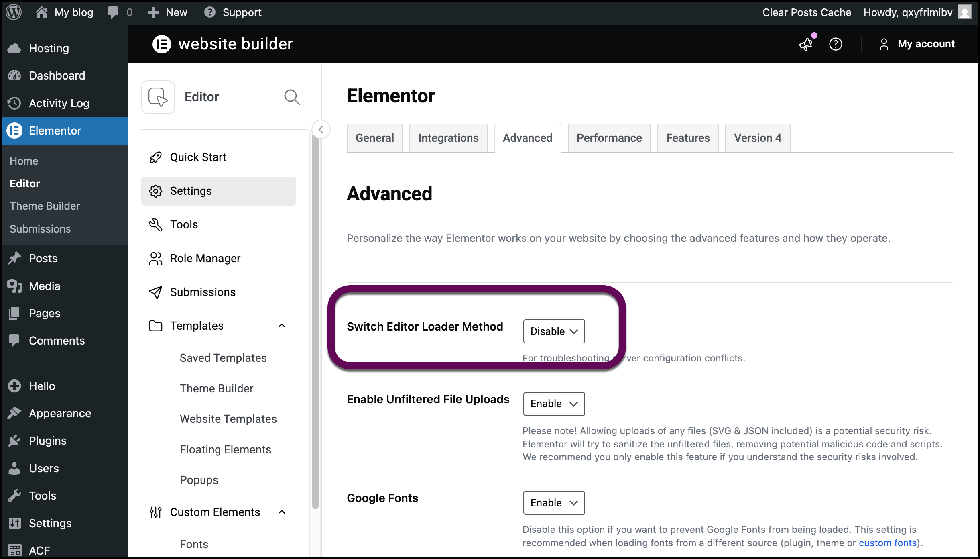Image resolution: width=980 pixels, height=559 pixels.
Task: Open the Integrations tab
Action: point(448,138)
